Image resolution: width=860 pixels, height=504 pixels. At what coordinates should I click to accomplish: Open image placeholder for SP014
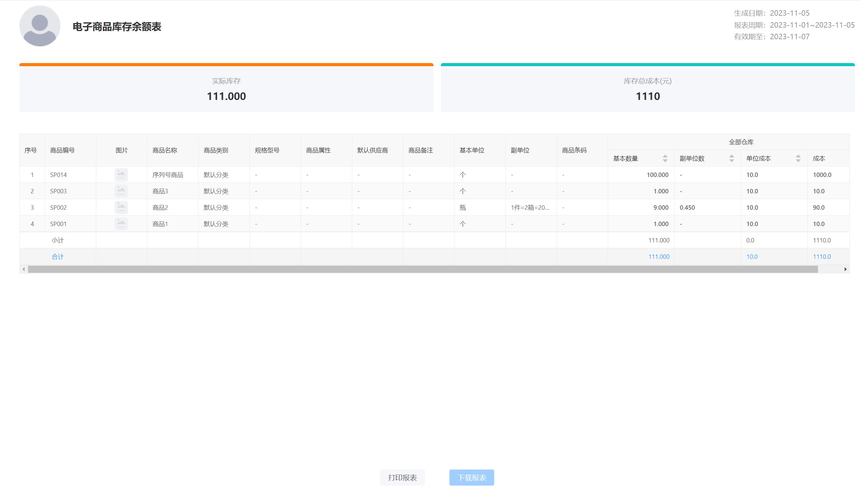click(121, 175)
